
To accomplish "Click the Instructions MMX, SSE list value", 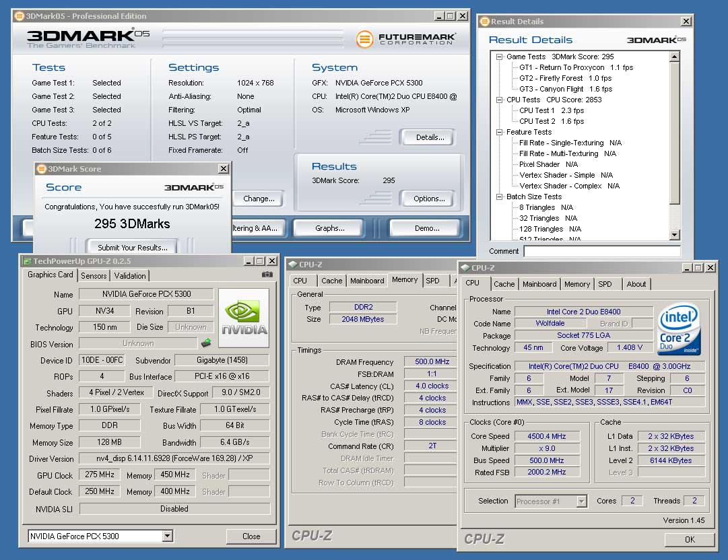I will [610, 403].
